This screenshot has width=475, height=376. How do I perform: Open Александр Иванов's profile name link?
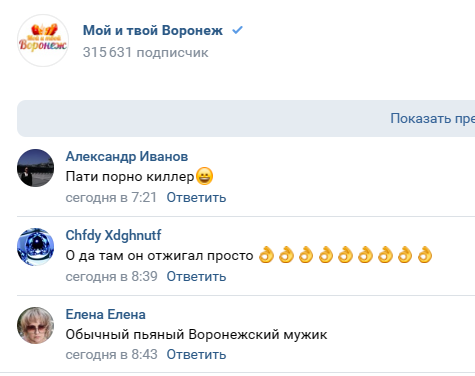coord(127,156)
